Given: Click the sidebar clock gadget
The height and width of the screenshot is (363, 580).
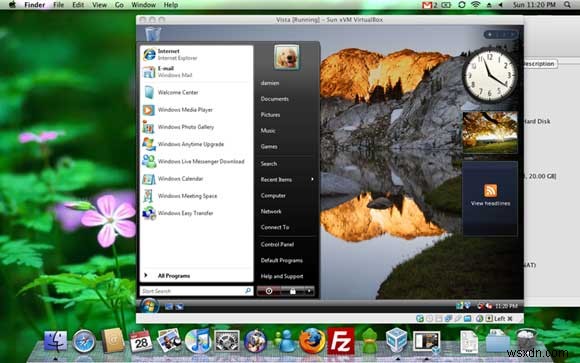Looking at the screenshot, I should click(489, 76).
